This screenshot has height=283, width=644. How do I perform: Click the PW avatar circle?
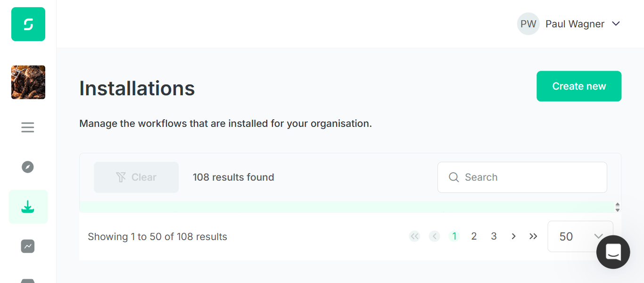528,24
